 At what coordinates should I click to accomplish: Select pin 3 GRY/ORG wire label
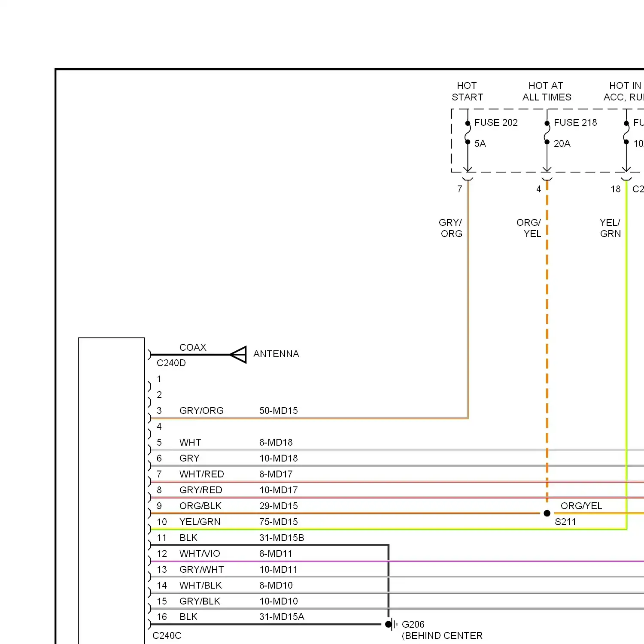201,410
